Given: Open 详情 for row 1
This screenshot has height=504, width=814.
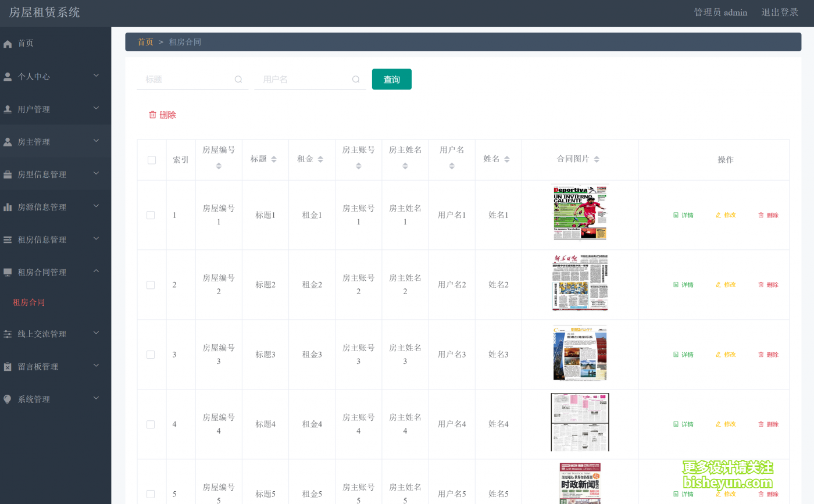Looking at the screenshot, I should tap(683, 215).
